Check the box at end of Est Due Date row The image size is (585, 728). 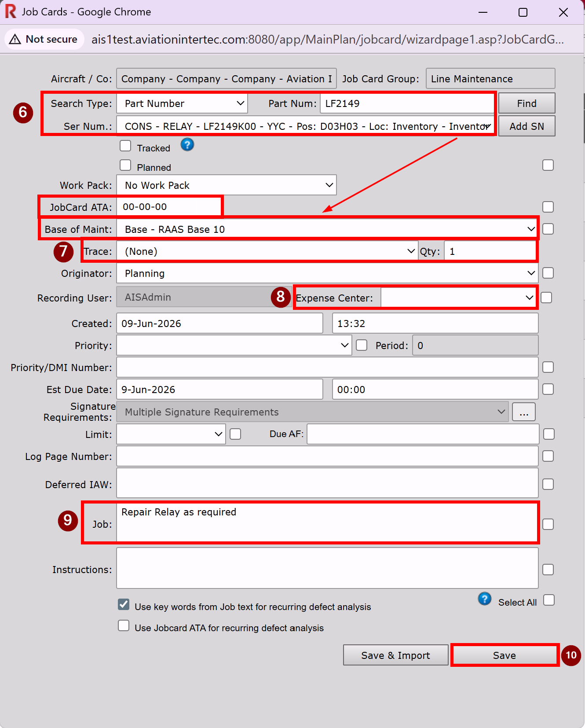(x=548, y=389)
